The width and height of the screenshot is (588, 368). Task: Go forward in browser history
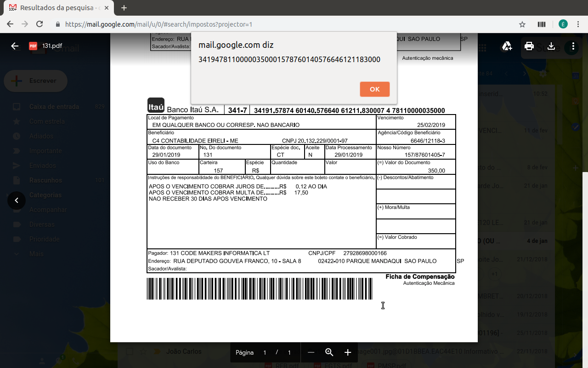(25, 24)
